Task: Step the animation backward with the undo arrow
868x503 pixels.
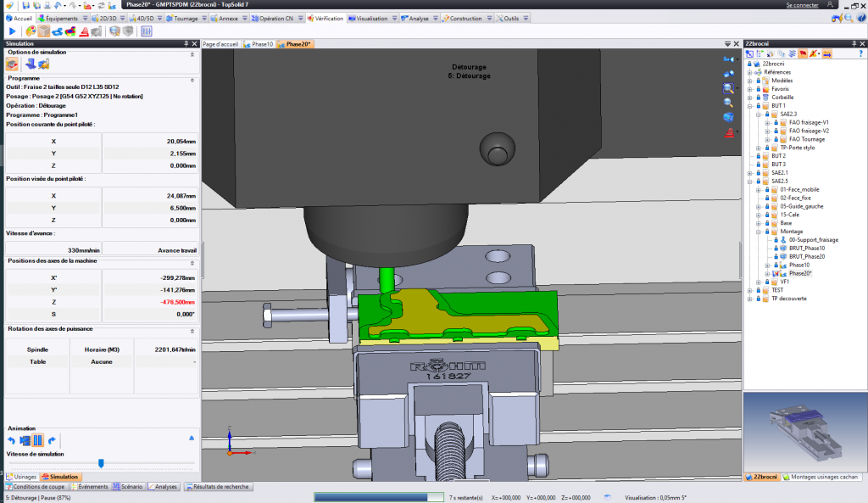Action: (12, 441)
